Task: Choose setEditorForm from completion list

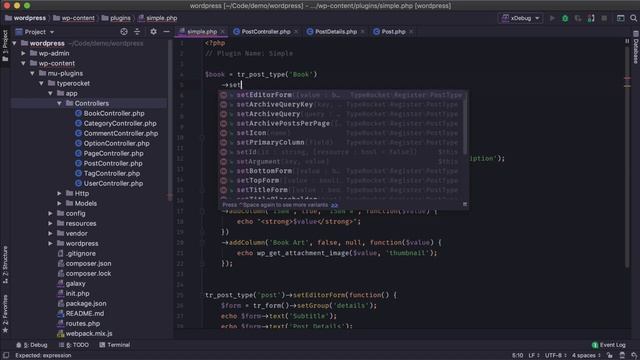Action: coord(342,95)
